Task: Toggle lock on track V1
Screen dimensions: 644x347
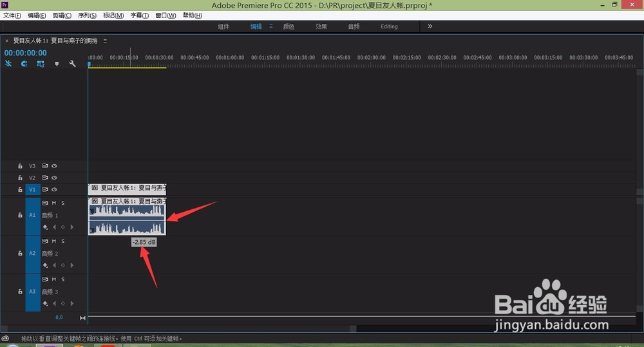Action: (x=20, y=189)
